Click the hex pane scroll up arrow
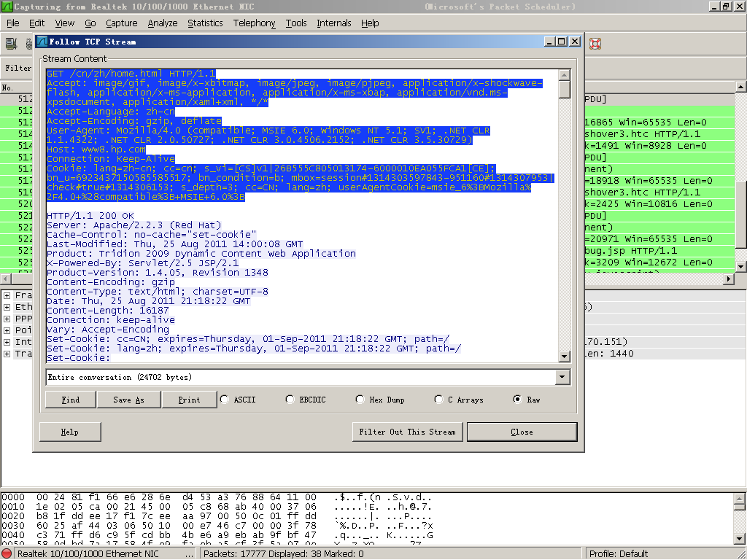747x560 pixels. pyautogui.click(x=740, y=499)
